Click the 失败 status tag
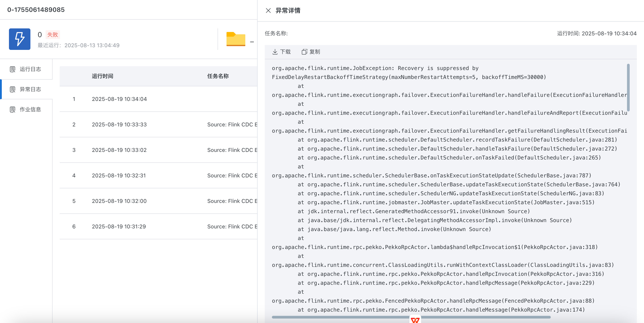This screenshot has width=644, height=323. click(53, 34)
